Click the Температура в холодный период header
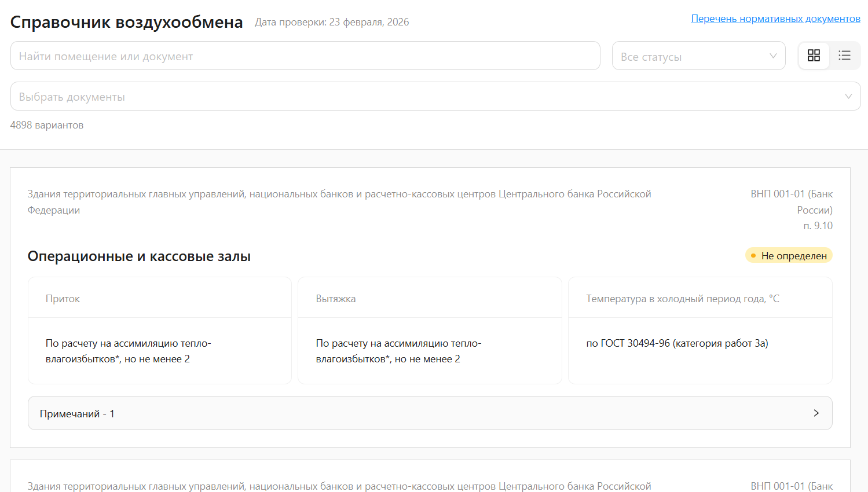Viewport: 868px width, 492px height. [682, 299]
